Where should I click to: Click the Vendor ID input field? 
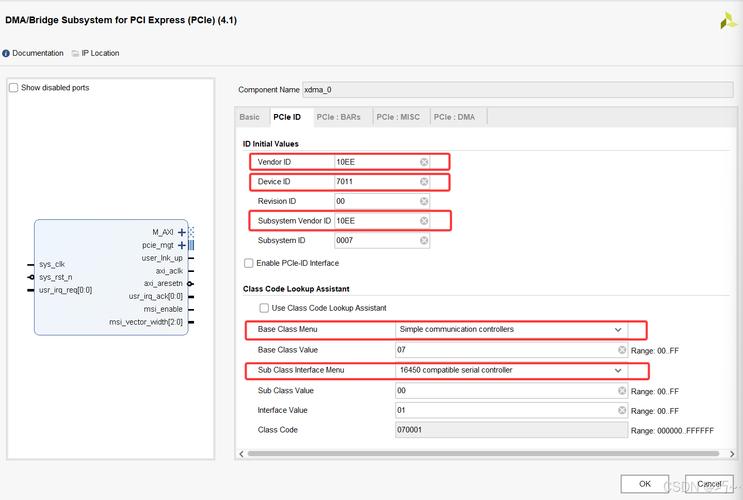coord(382,162)
